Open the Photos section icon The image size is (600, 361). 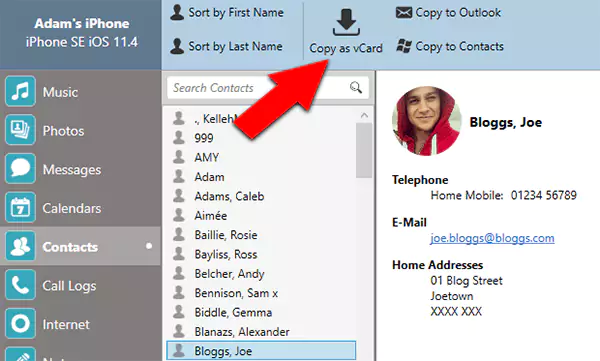[x=20, y=130]
